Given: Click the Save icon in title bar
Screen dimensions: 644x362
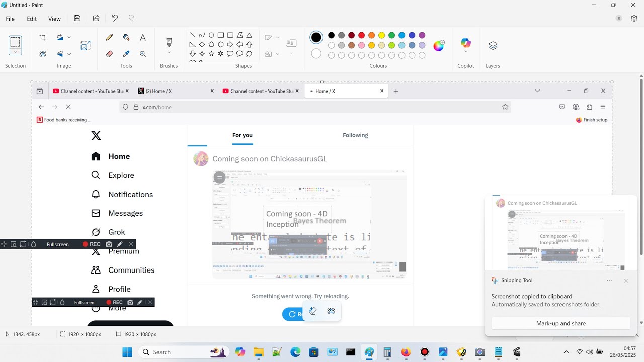Looking at the screenshot, I should point(77,19).
